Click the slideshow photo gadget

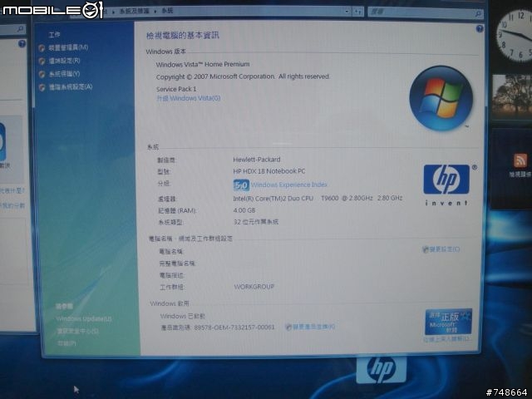click(x=512, y=97)
